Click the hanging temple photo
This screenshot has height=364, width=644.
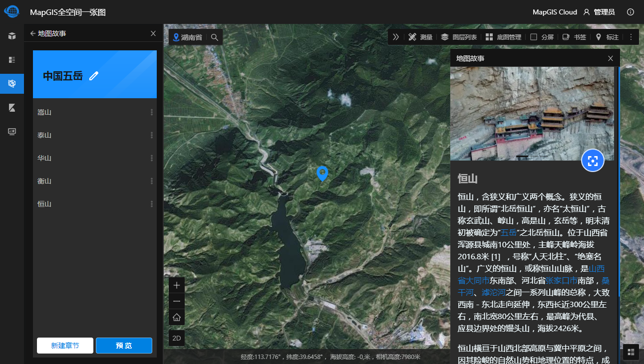point(532,113)
